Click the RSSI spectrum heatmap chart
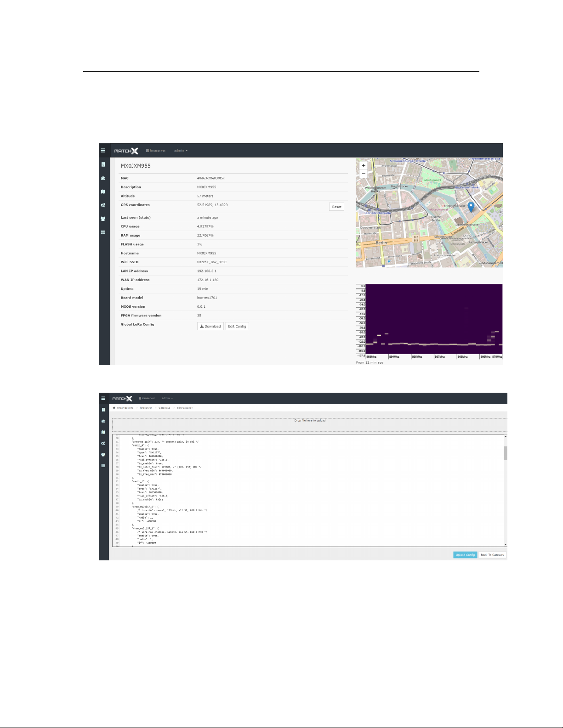The image size is (563, 728). [434, 319]
